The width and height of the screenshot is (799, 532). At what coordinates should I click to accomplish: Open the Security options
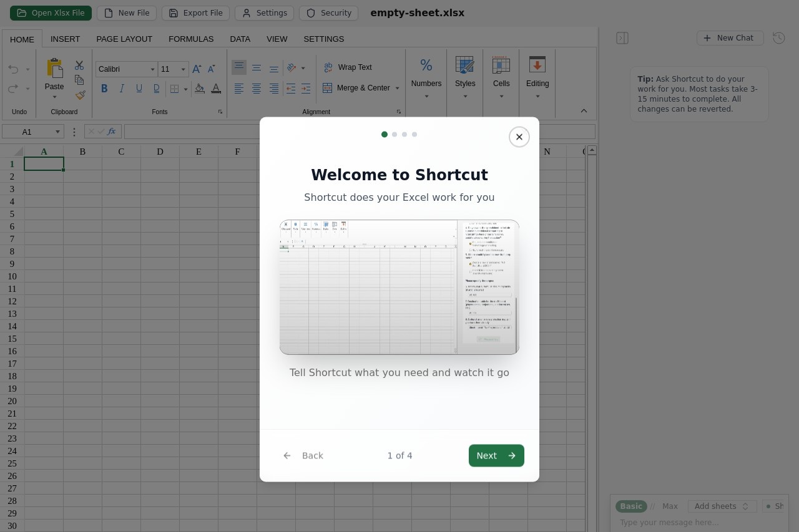(x=329, y=12)
